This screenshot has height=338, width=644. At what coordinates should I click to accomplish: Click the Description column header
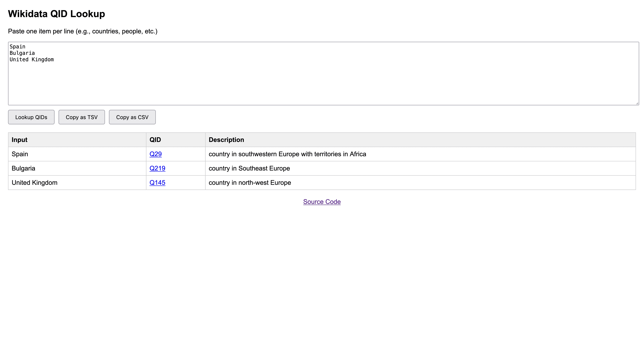click(x=226, y=139)
